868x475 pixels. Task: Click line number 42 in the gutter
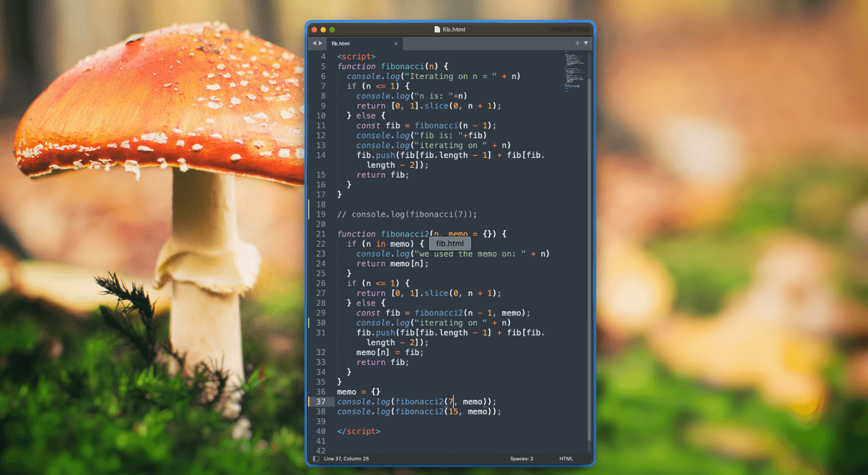coord(321,451)
